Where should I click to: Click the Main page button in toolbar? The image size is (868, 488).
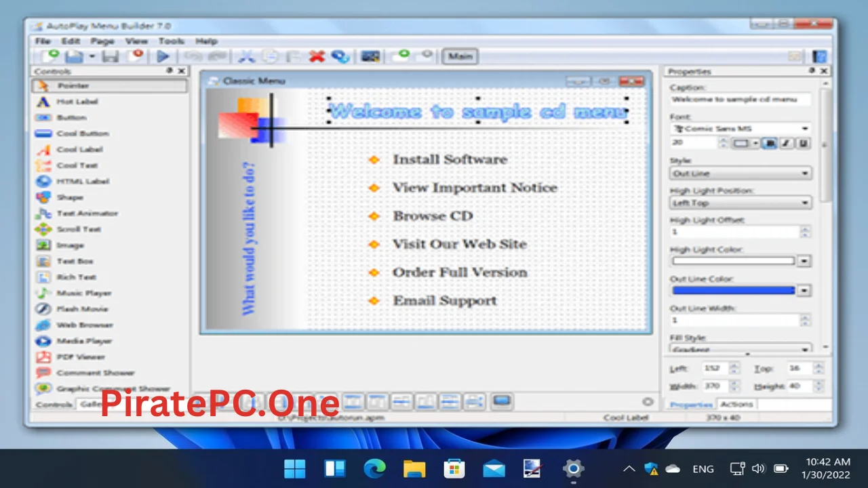click(x=460, y=56)
